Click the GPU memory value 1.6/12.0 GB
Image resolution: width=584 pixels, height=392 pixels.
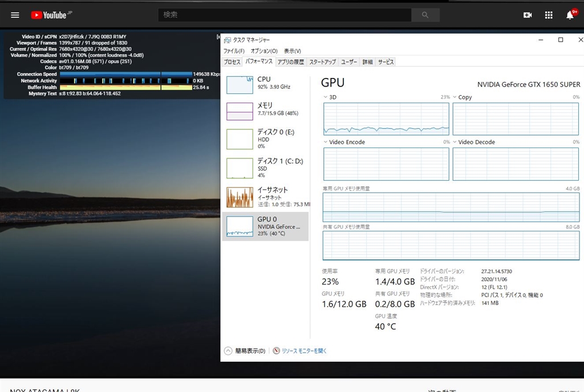344,304
